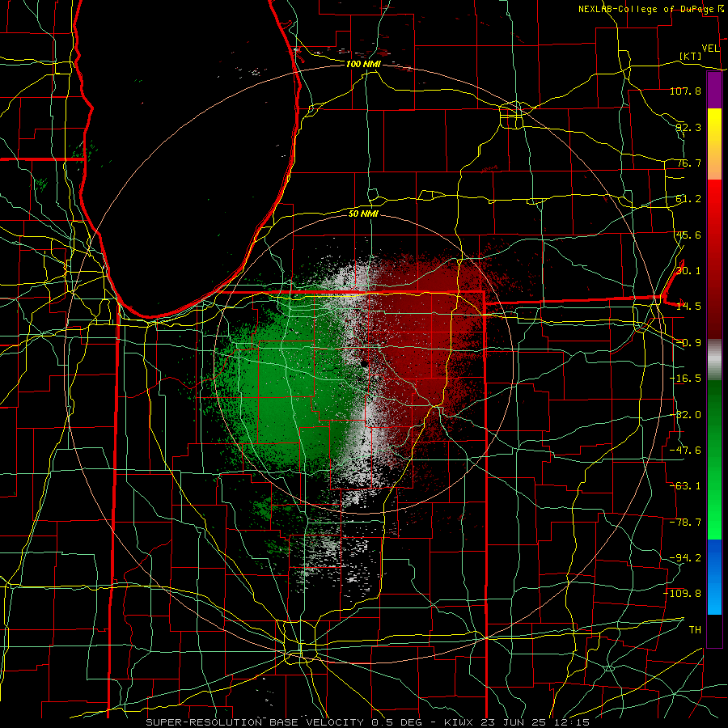Select the 61.2 legend value
The width and height of the screenshot is (728, 728).
(x=688, y=199)
